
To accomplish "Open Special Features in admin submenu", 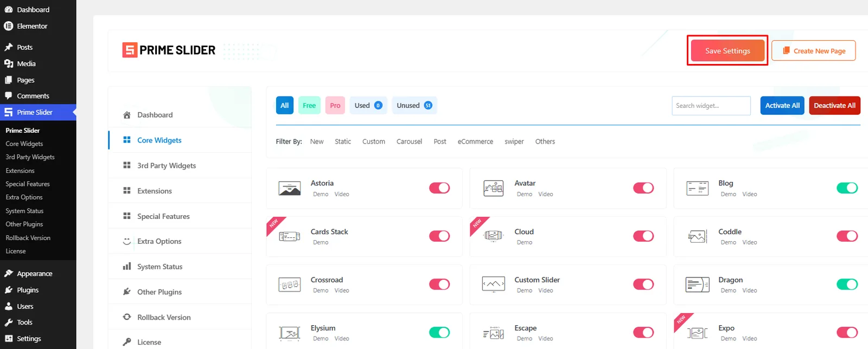I will [28, 184].
